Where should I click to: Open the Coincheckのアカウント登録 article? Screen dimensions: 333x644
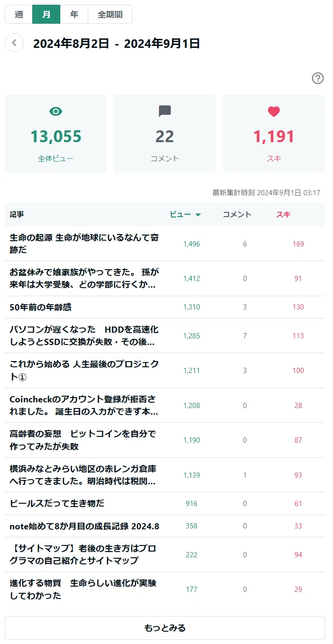pos(85,405)
